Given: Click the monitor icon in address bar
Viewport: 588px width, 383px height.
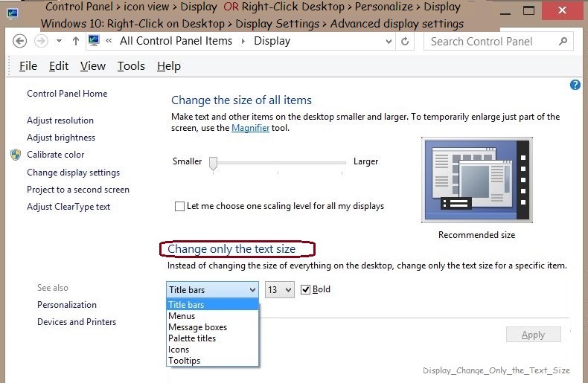Looking at the screenshot, I should pos(94,40).
